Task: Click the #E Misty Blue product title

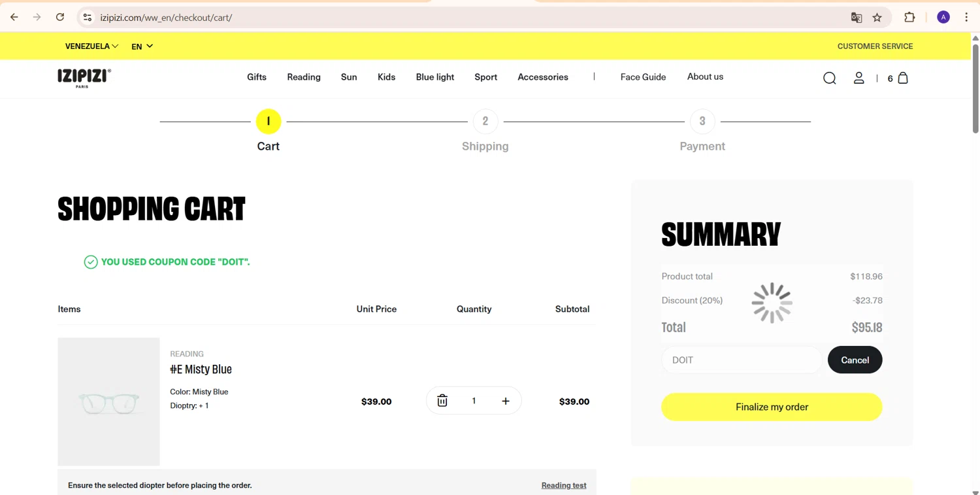Action: pyautogui.click(x=201, y=369)
